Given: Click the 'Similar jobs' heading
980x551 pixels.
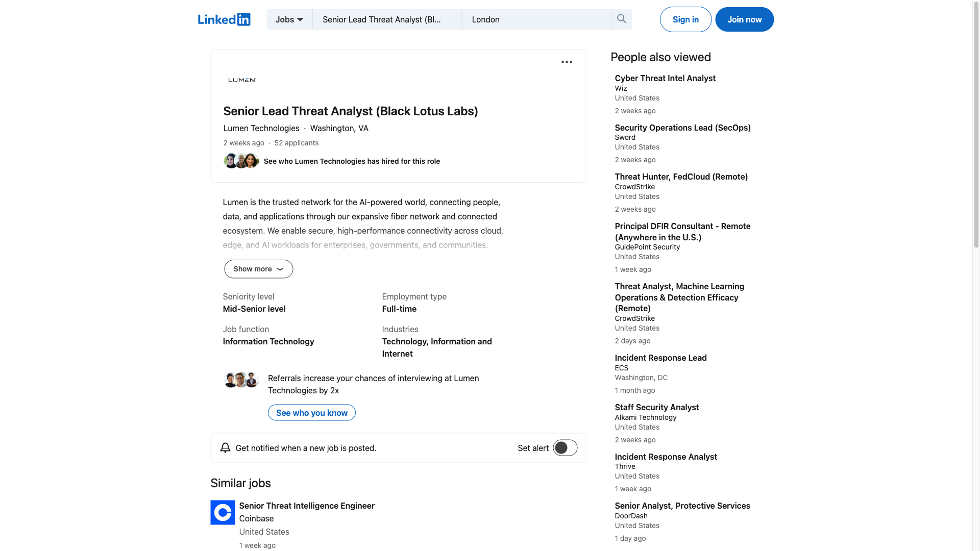Looking at the screenshot, I should 240,483.
